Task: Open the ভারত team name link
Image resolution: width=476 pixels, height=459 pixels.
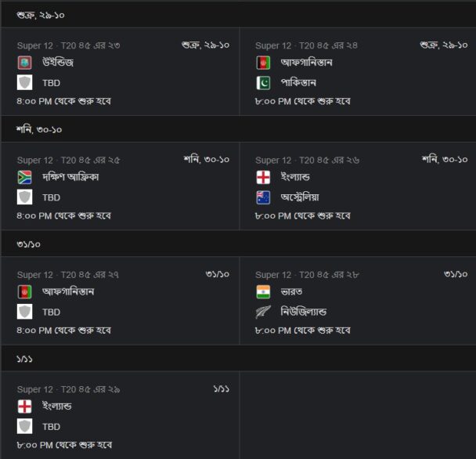Action: click(291, 292)
